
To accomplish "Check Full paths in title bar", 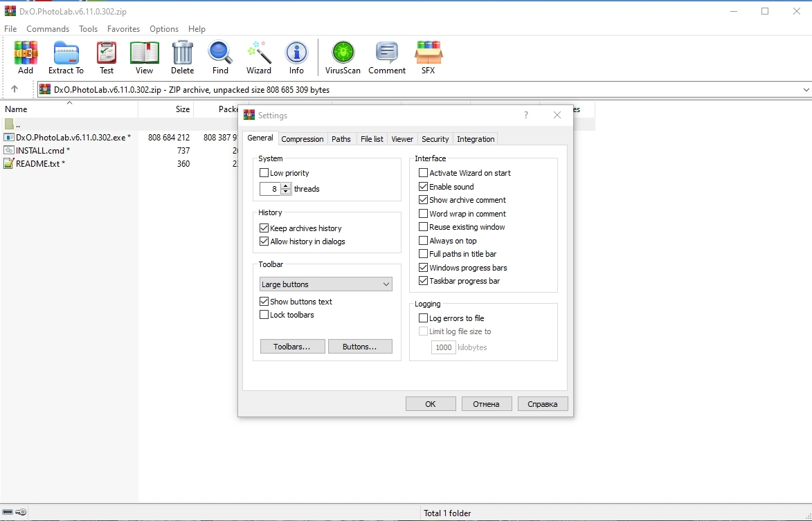I will click(423, 253).
